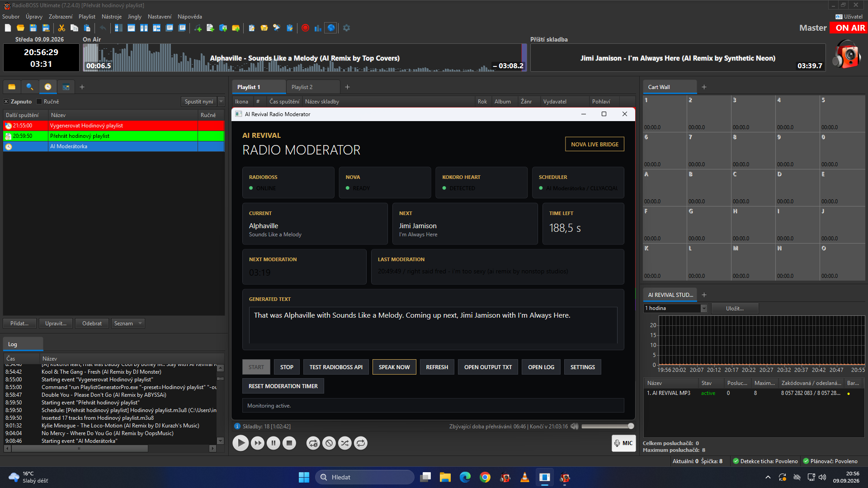Skip to next track with fast-forward button
Image resolution: width=868 pixels, height=488 pixels.
click(258, 443)
